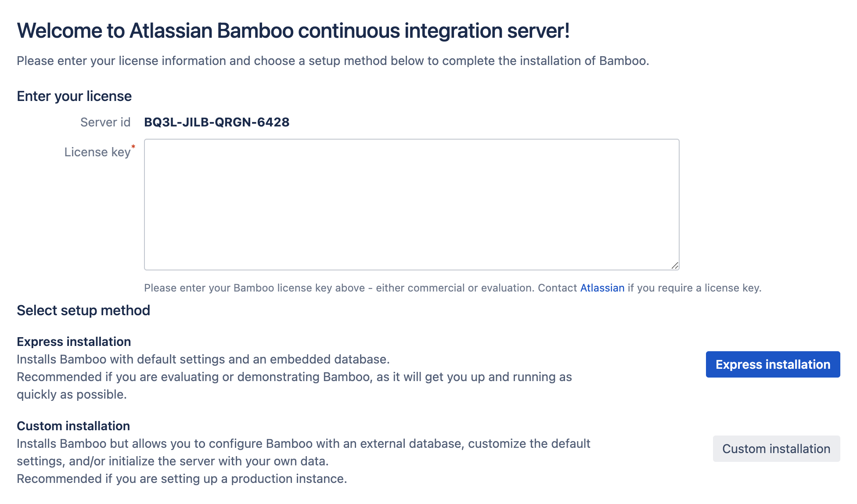Click the embedded database description line

[x=203, y=359]
